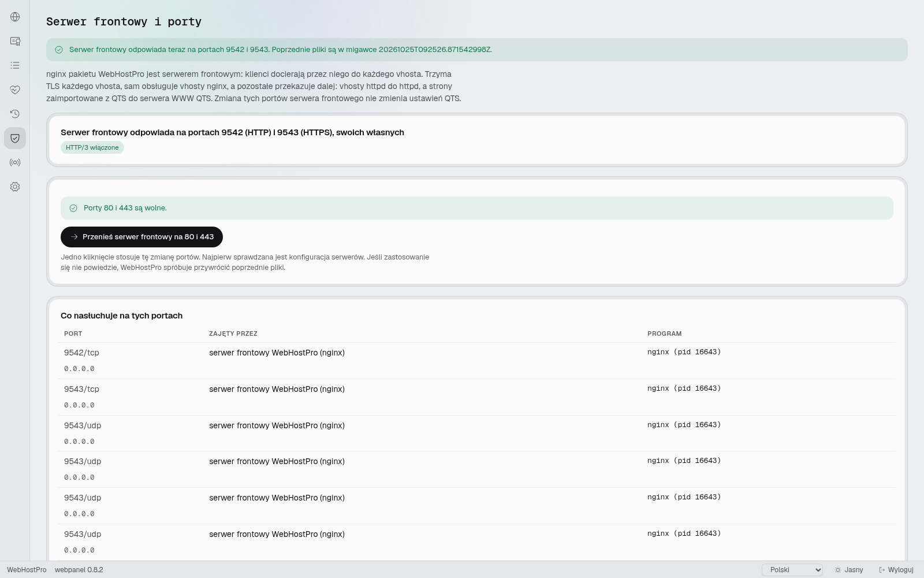Click the WebHostPro label in the footer
The height and width of the screenshot is (578, 924).
click(27, 570)
